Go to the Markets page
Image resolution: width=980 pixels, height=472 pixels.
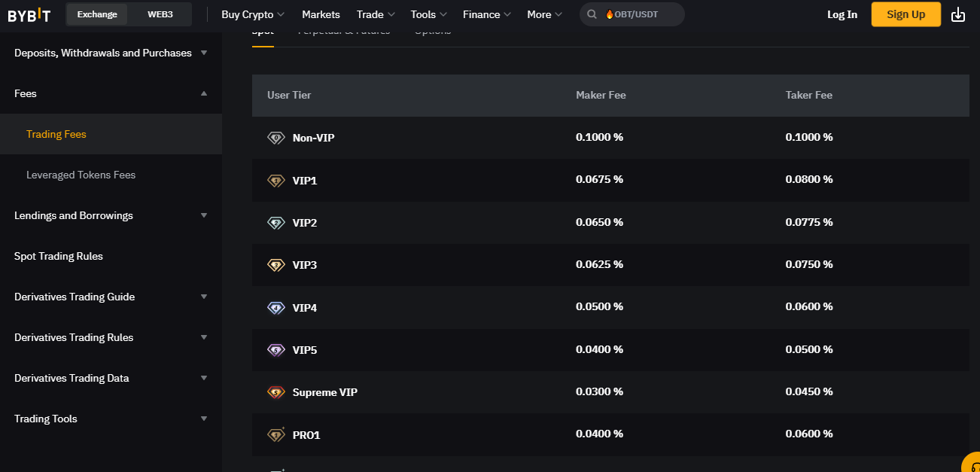coord(321,14)
